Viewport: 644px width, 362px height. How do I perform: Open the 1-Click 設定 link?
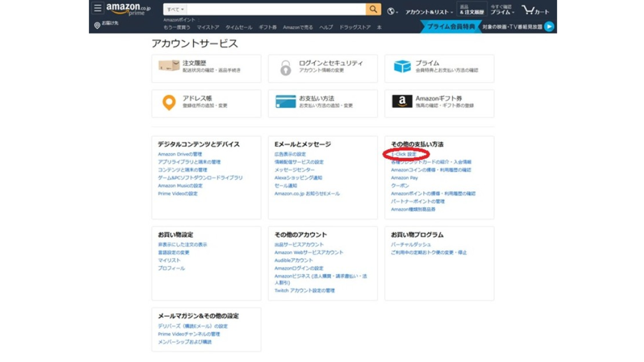click(x=404, y=154)
